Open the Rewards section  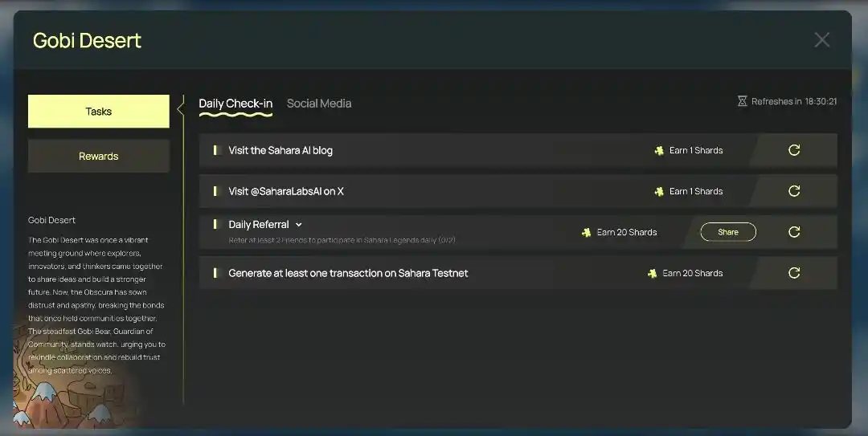tap(99, 157)
